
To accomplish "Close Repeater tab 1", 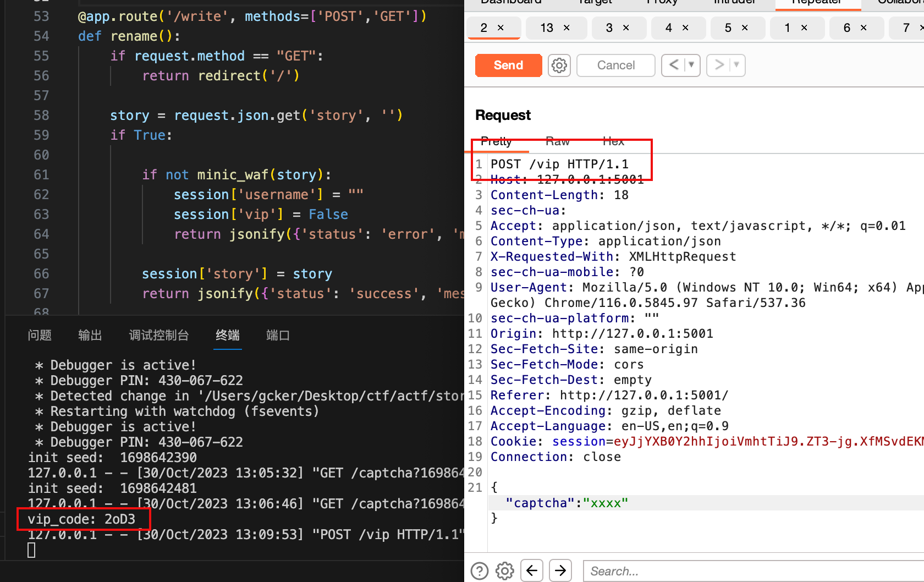I will pyautogui.click(x=804, y=28).
